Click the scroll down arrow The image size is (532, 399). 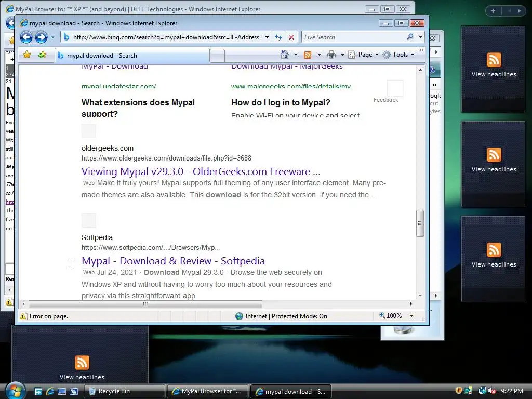[x=420, y=296]
